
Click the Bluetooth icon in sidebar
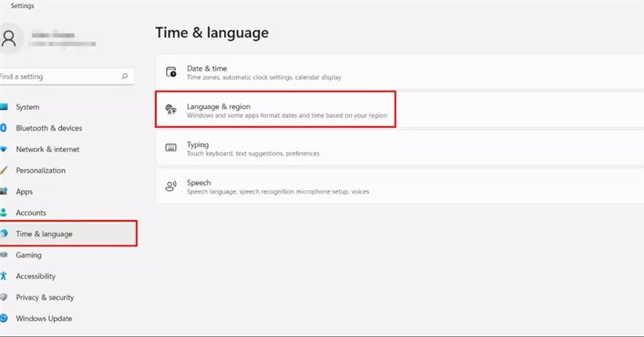pos(3,128)
